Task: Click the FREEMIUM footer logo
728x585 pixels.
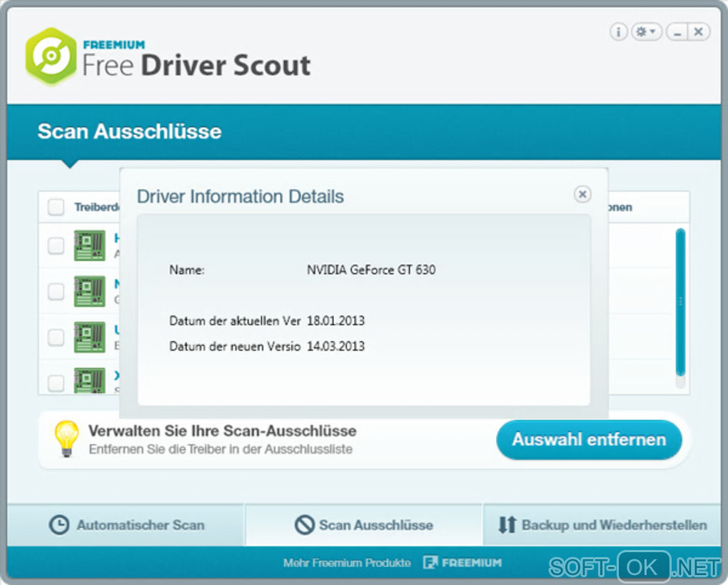Action: [x=462, y=563]
